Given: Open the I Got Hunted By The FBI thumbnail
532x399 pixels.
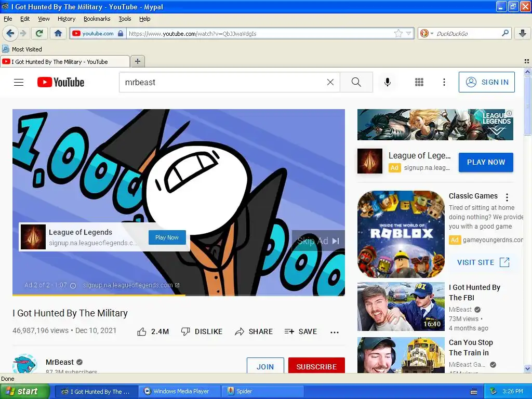Looking at the screenshot, I should click(401, 307).
